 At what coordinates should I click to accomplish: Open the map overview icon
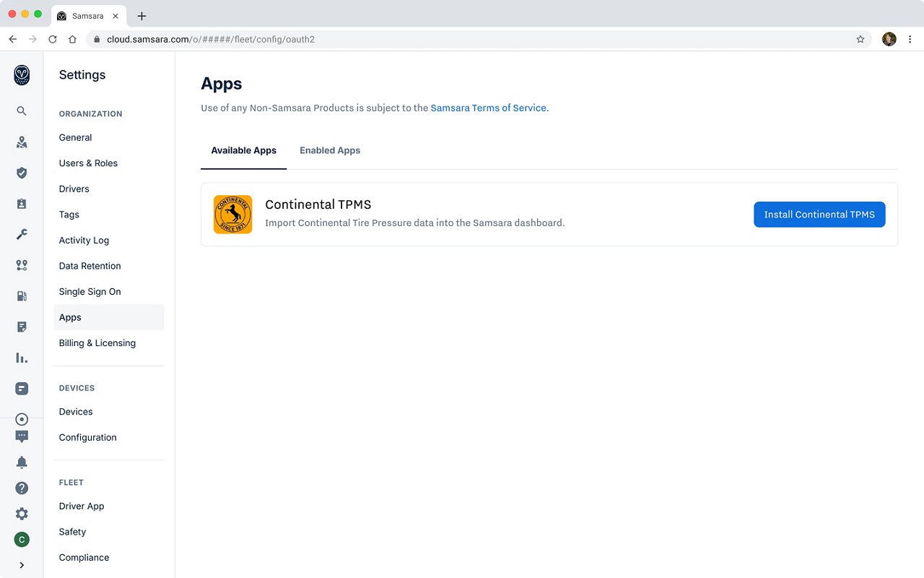pos(22,142)
